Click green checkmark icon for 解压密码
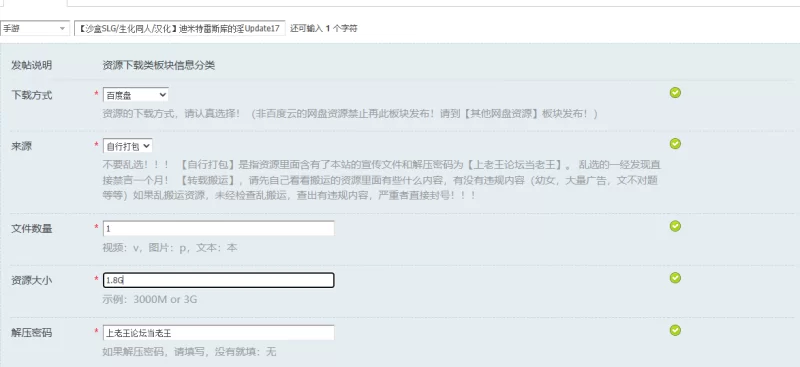 (x=675, y=330)
